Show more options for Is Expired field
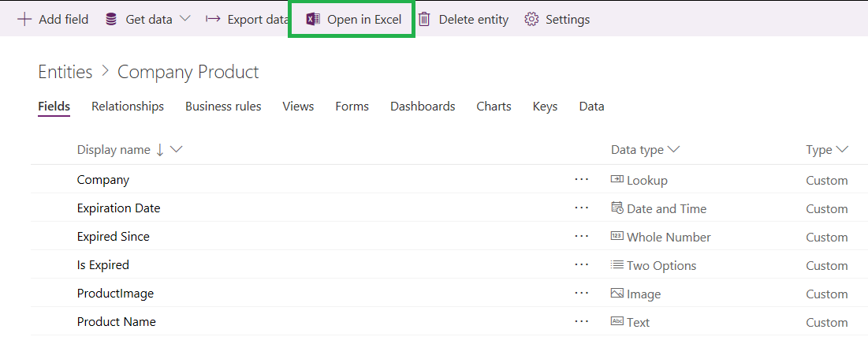868x337 pixels. click(x=582, y=265)
